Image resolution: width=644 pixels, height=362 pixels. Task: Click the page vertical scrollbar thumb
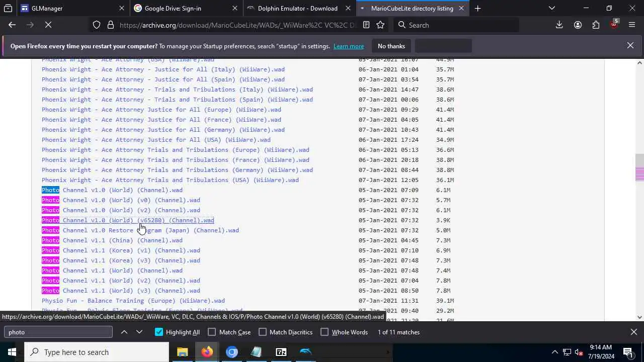[639, 167]
